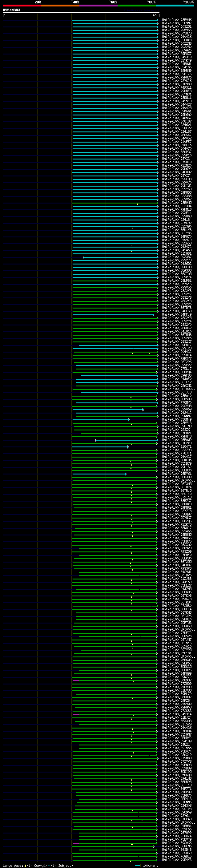Select the UniRef100_C0Z2N6 label
The width and height of the screenshot is (197, 868).
176,43
